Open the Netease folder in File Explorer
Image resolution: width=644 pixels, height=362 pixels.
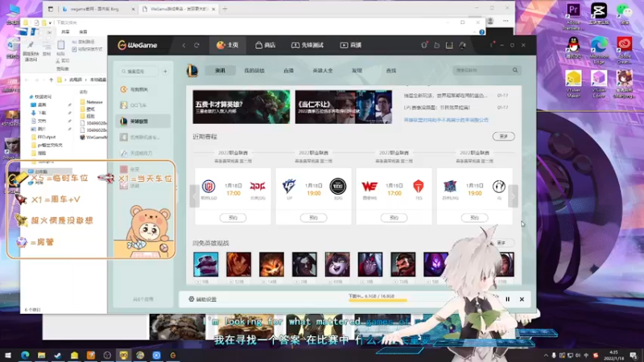92,102
